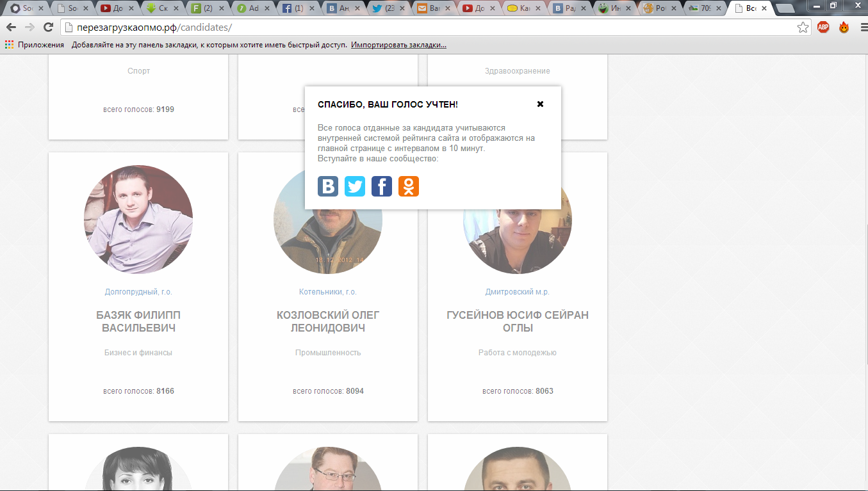868x491 pixels.
Task: Go back to the previous page
Action: tap(11, 28)
